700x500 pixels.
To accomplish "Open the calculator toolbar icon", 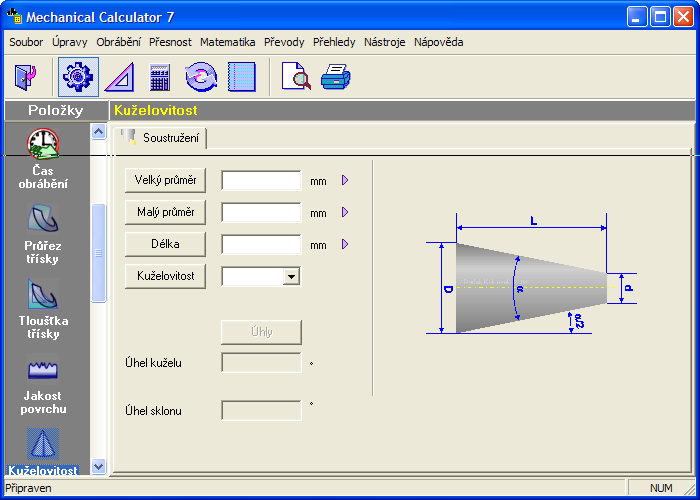I will [160, 77].
